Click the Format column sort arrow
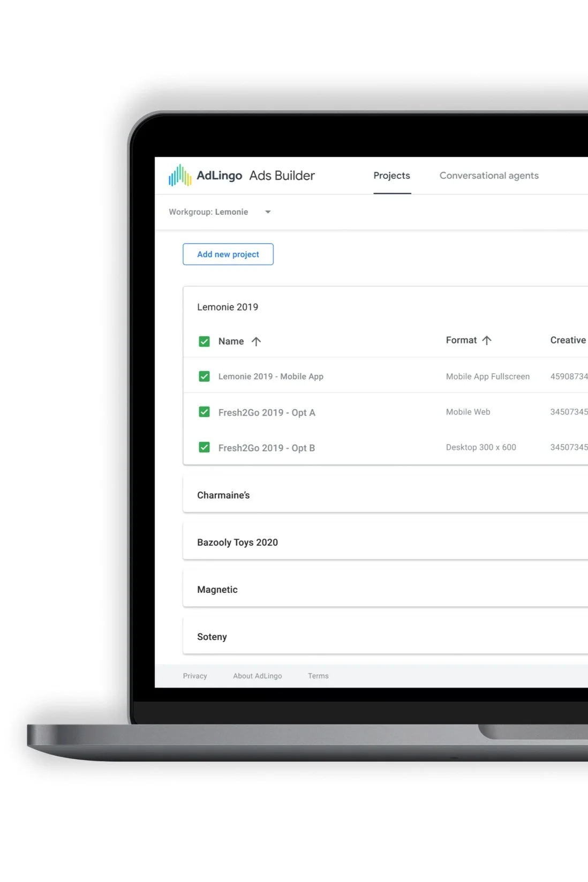This screenshot has width=588, height=882. (486, 341)
